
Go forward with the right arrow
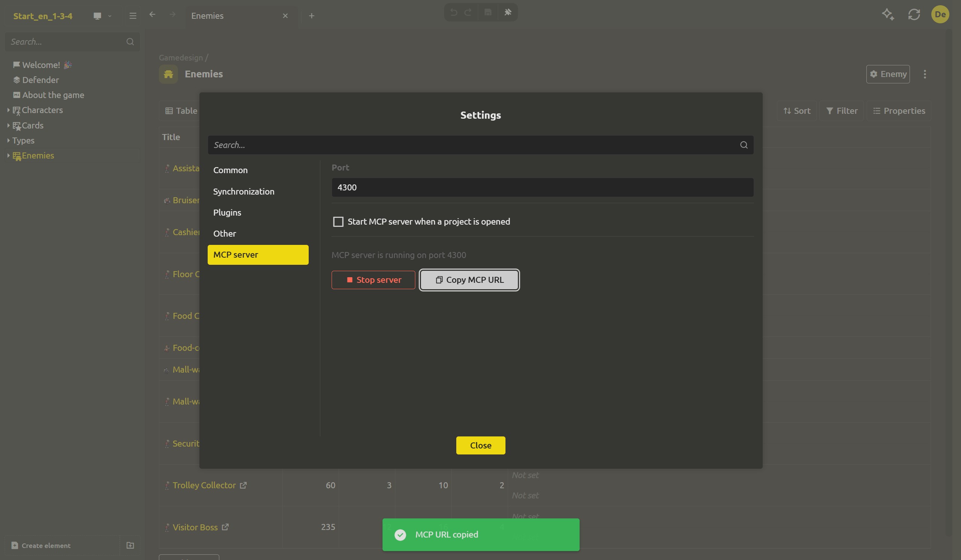[x=173, y=15]
